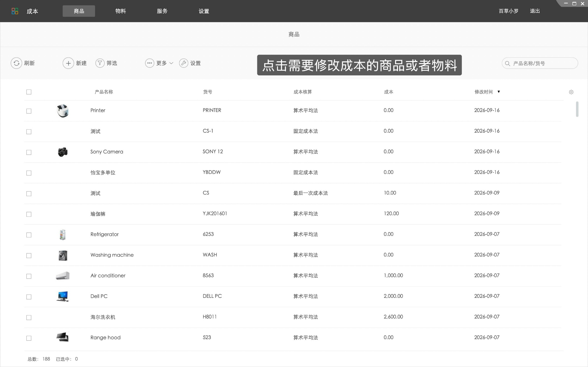Check the Printer row checkbox
The height and width of the screenshot is (367, 588).
[x=29, y=111]
